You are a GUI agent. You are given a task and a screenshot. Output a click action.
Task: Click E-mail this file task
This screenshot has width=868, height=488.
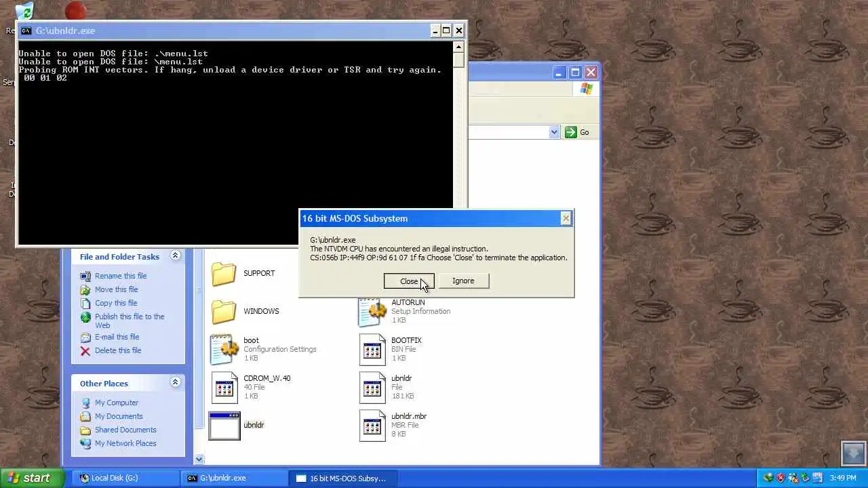[117, 337]
